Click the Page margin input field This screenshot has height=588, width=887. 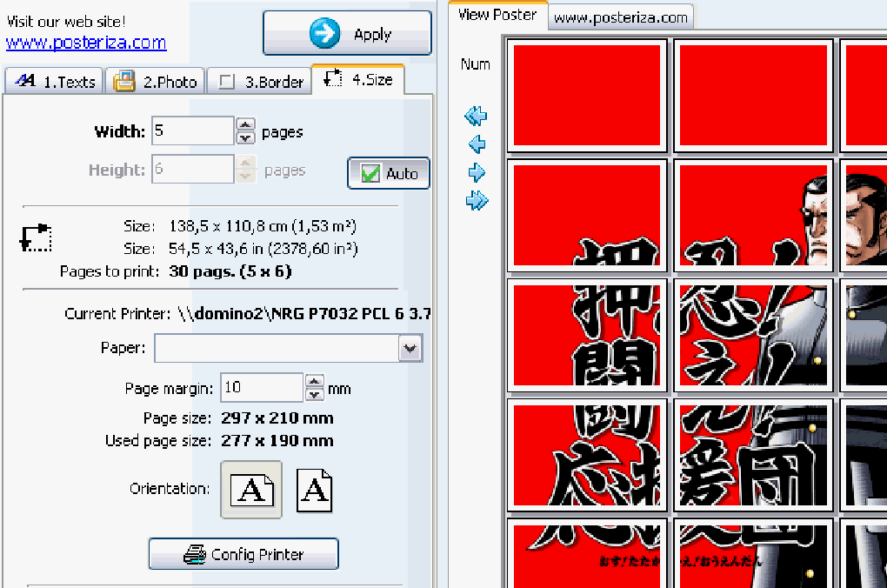click(262, 388)
